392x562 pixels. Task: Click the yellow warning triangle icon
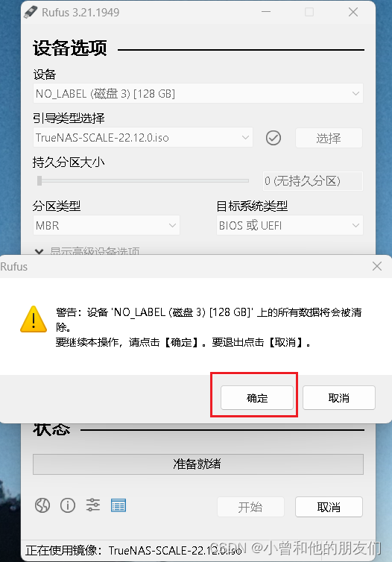(34, 319)
